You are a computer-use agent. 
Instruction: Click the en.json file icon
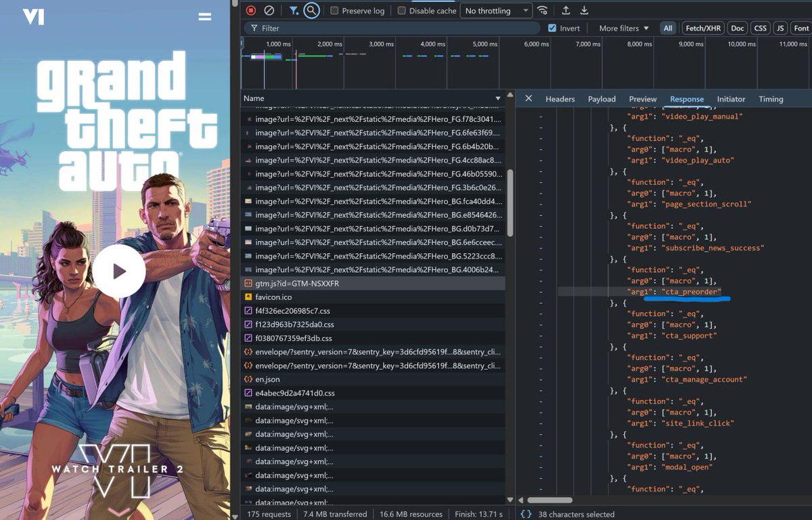click(248, 379)
